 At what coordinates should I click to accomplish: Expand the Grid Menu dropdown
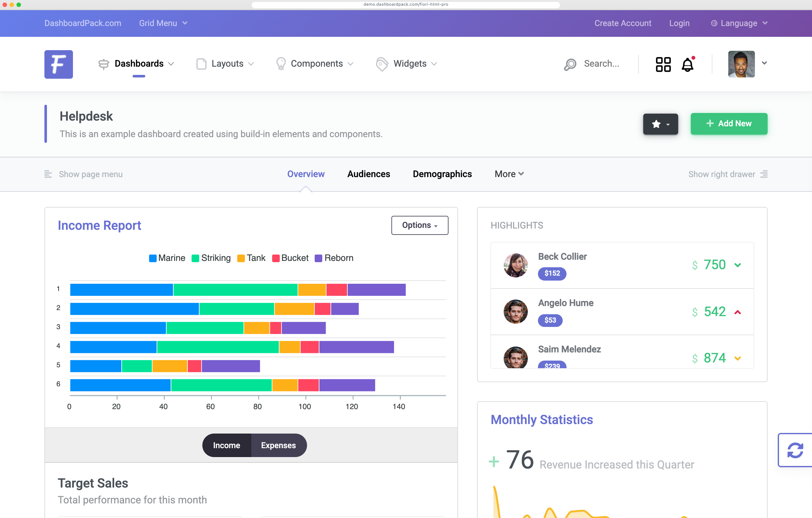(x=163, y=23)
